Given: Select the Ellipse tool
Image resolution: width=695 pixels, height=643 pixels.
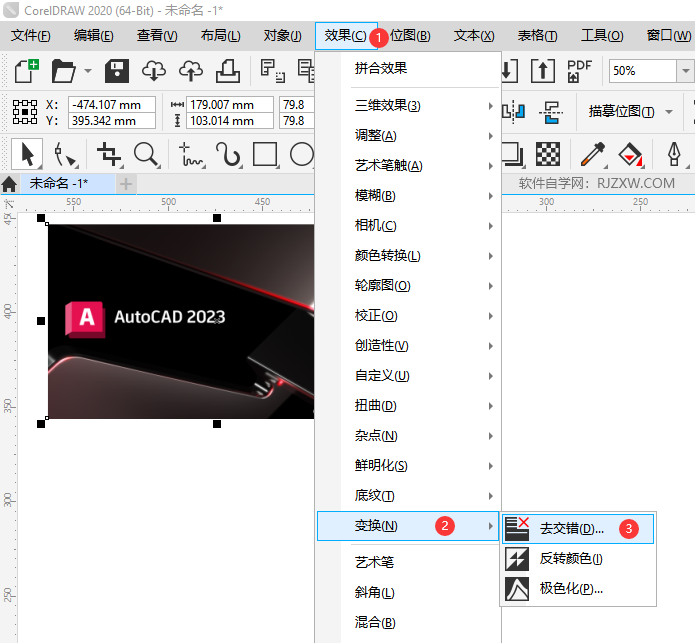Looking at the screenshot, I should point(302,154).
